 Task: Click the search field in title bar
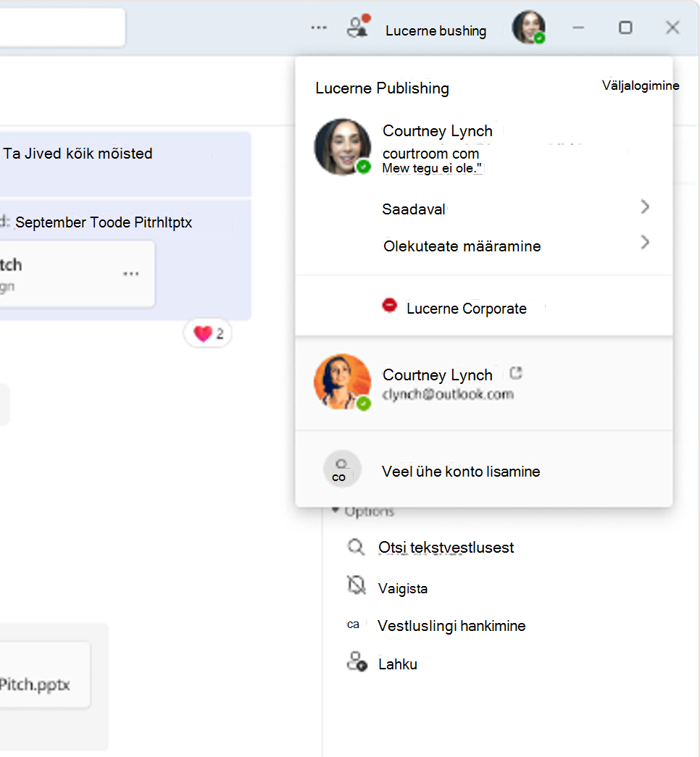tap(62, 27)
